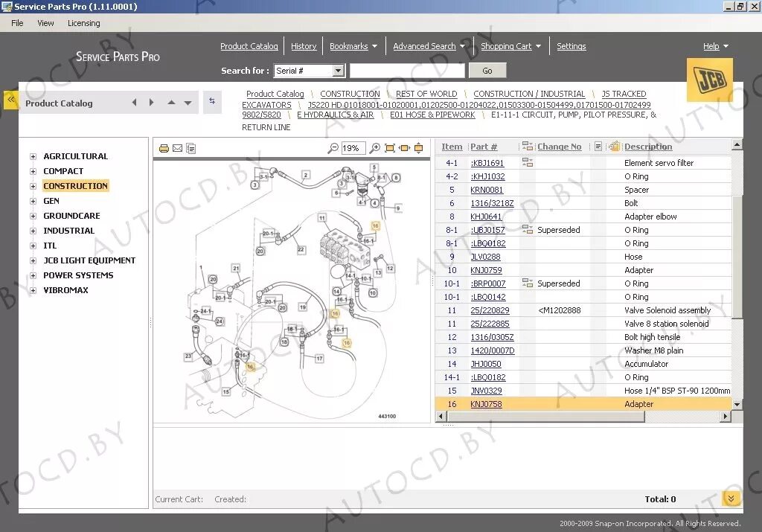
Task: Click callout 16 near top of diagram
Action: pos(375,226)
